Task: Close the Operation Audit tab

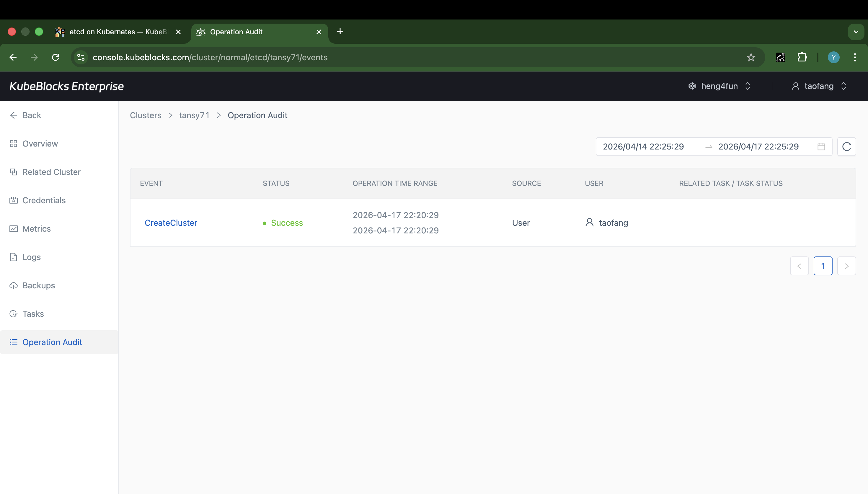Action: 319,32
